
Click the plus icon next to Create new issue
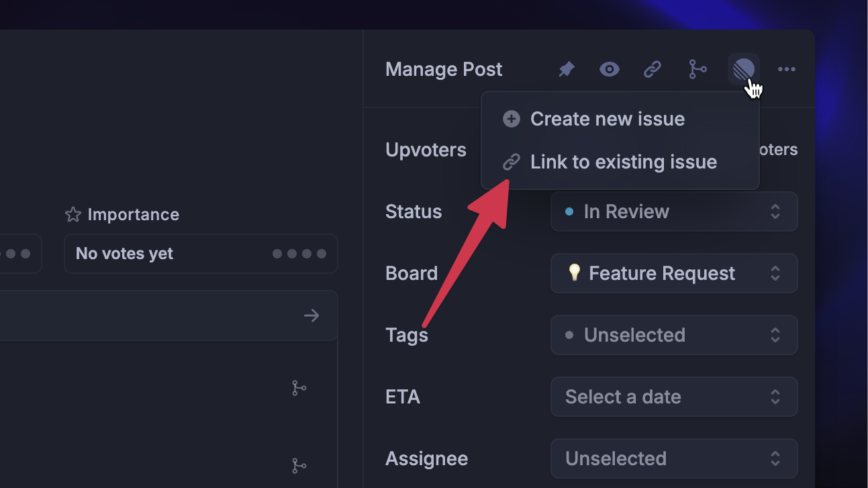pos(511,119)
